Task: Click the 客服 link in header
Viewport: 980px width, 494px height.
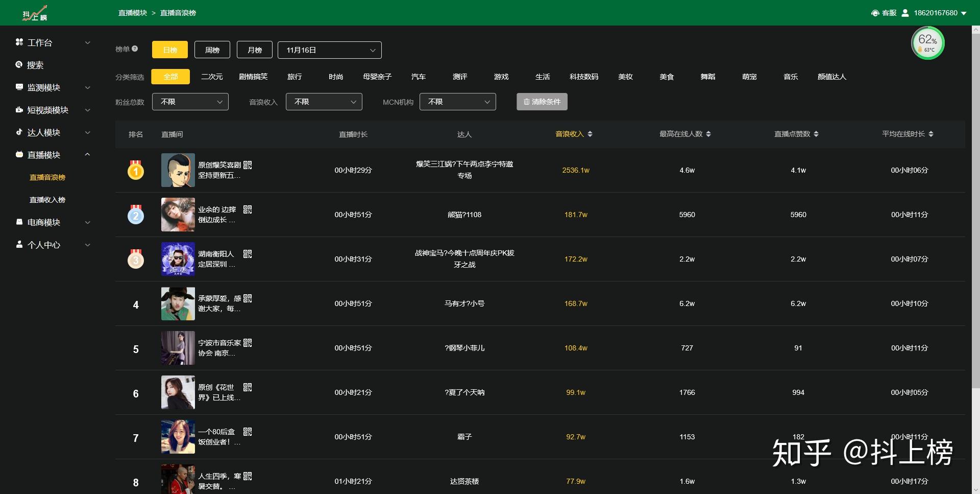Action: (889, 13)
